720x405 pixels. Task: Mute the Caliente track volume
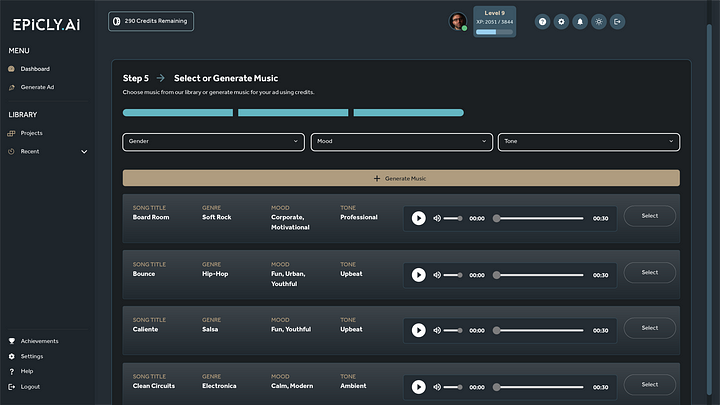(437, 330)
